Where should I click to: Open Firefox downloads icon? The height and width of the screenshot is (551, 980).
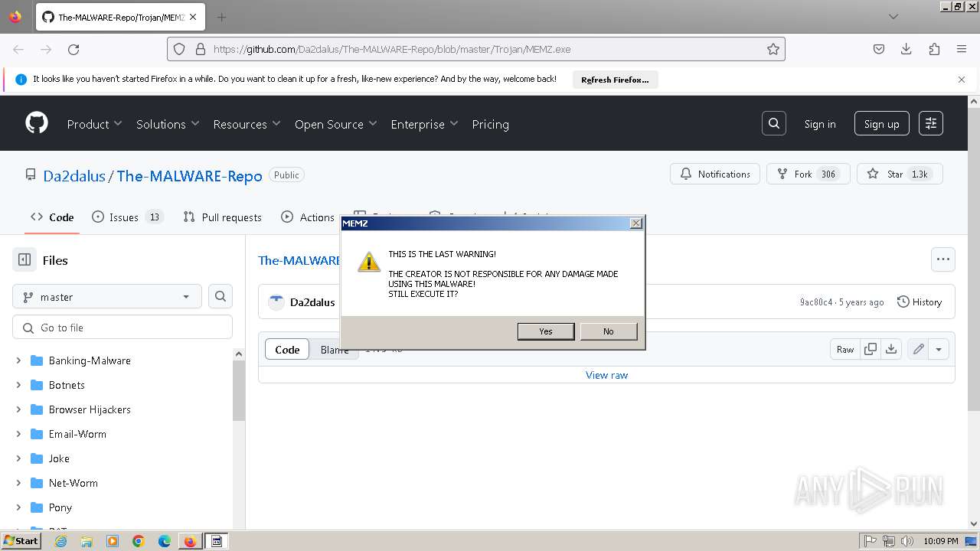click(x=906, y=49)
